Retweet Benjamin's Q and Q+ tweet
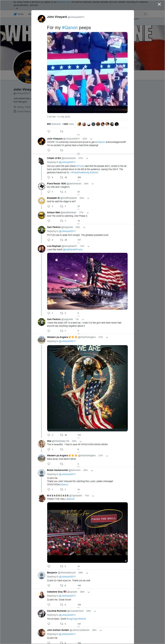The width and height of the screenshot is (165, 644). [63, 585]
